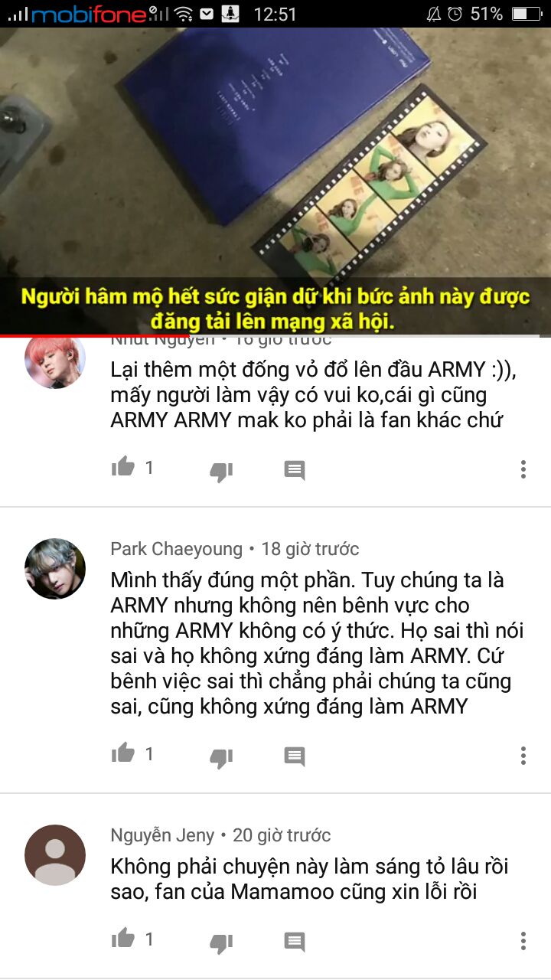Reply to Park Chaeyoung's comment

295,756
